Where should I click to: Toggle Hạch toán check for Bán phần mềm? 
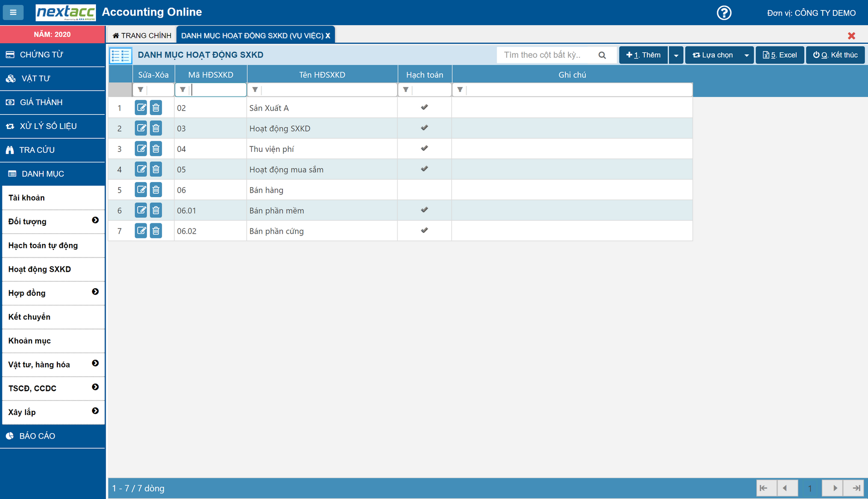tap(424, 210)
